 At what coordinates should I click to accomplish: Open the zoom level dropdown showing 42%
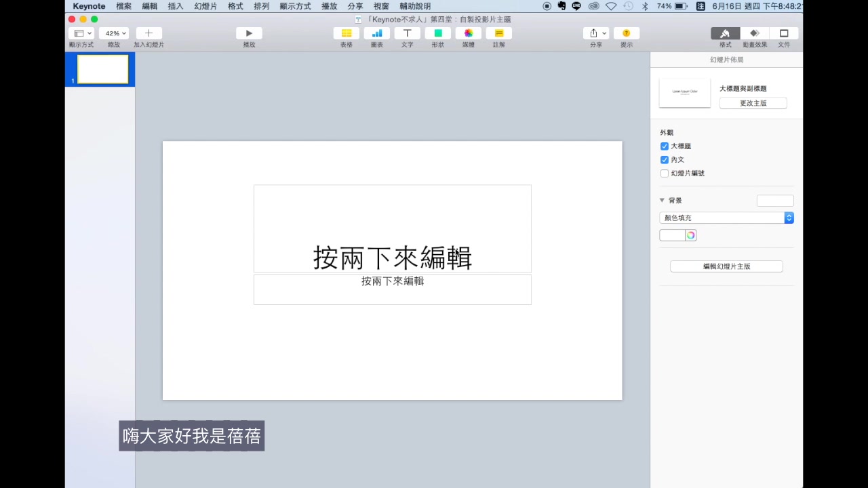pos(113,33)
